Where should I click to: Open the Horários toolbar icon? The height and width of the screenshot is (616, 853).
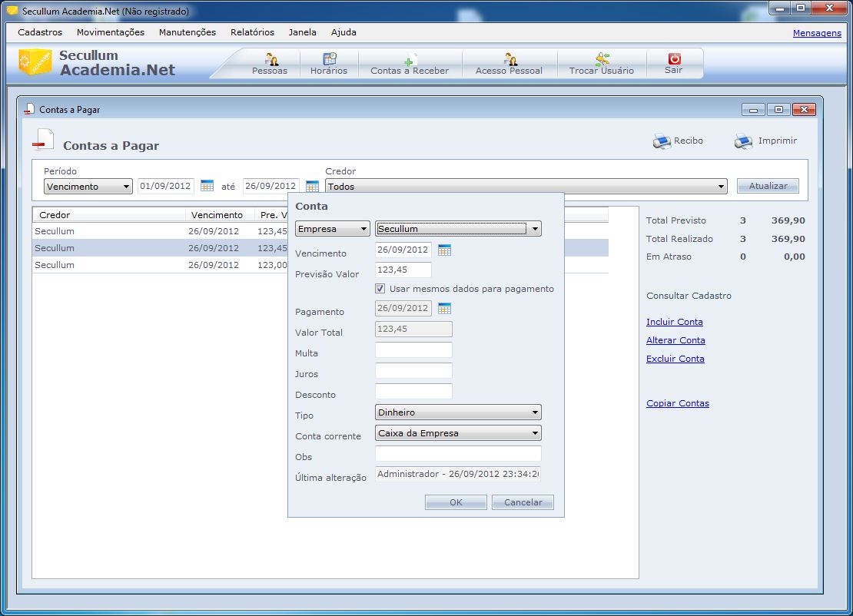[x=330, y=58]
